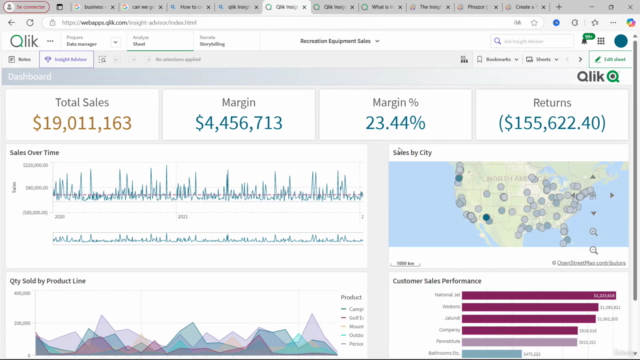640x360 pixels.
Task: Switch to the 'Create a' browser tab
Action: click(524, 7)
